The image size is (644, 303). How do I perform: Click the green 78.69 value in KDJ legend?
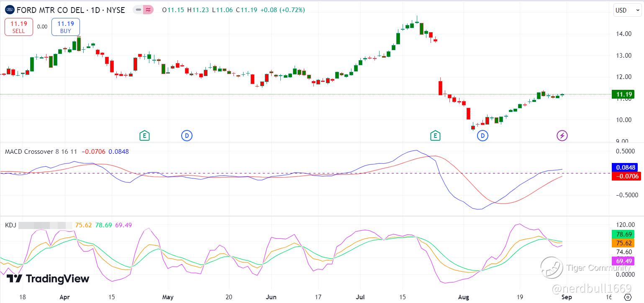tap(103, 225)
